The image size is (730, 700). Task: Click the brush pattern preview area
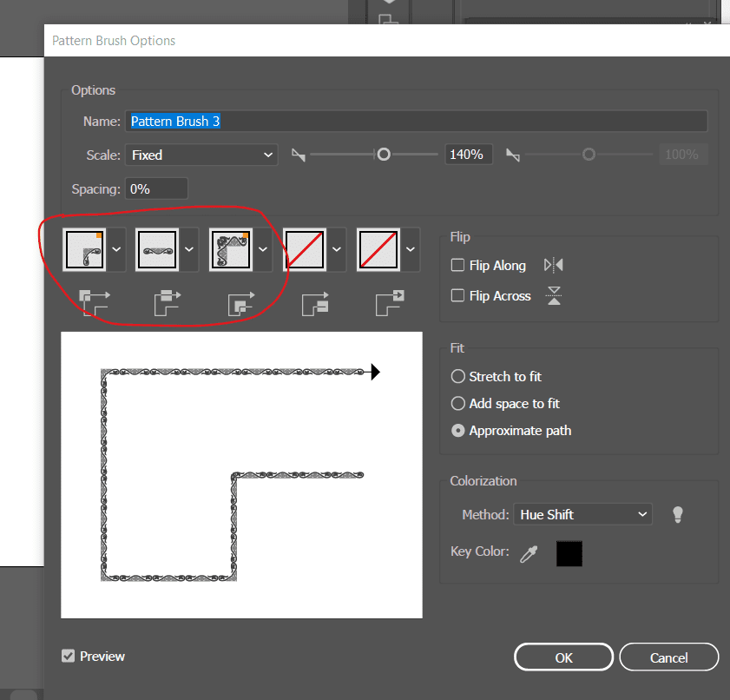coord(241,475)
